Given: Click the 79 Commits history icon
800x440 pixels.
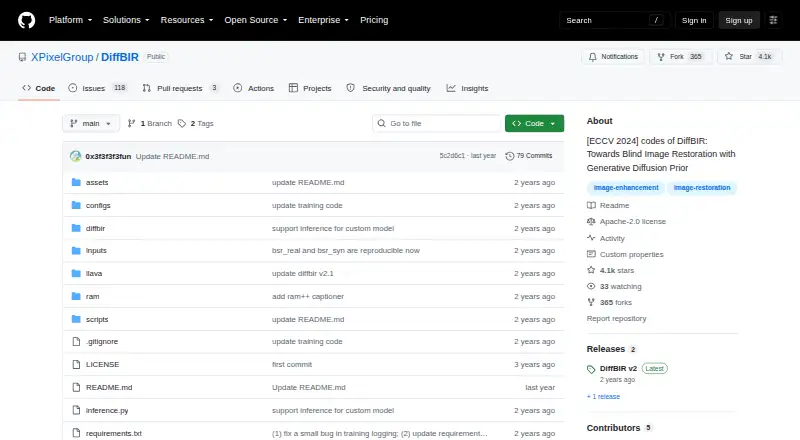Looking at the screenshot, I should 509,156.
